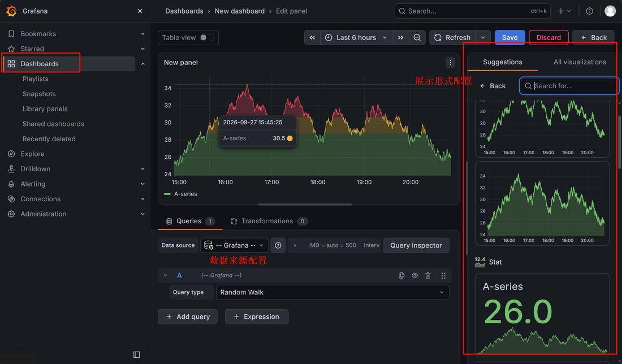Expand the Bookmarks section chevron
The image size is (622, 364).
pos(143,34)
